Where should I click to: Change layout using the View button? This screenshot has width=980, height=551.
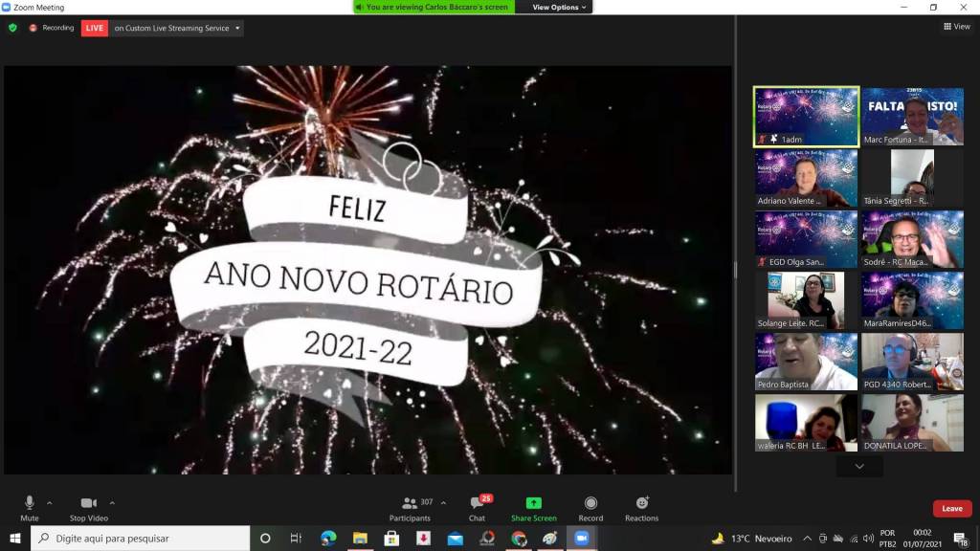click(956, 27)
